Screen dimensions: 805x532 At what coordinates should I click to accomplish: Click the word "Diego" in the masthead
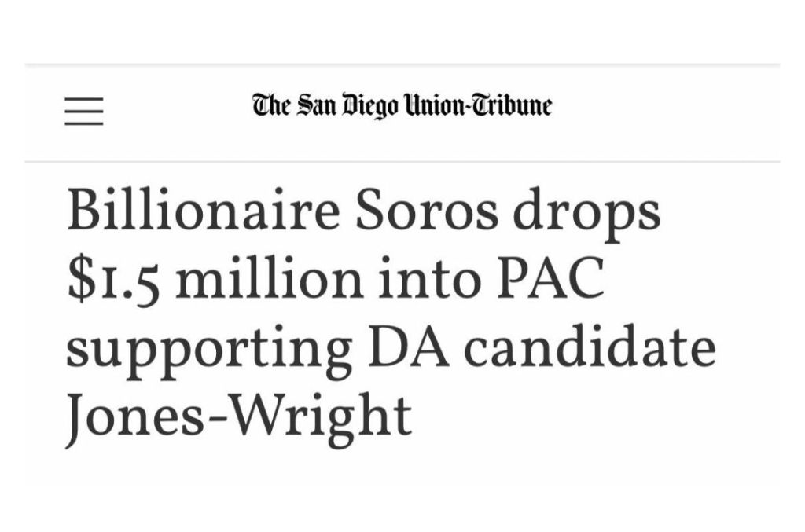click(369, 106)
